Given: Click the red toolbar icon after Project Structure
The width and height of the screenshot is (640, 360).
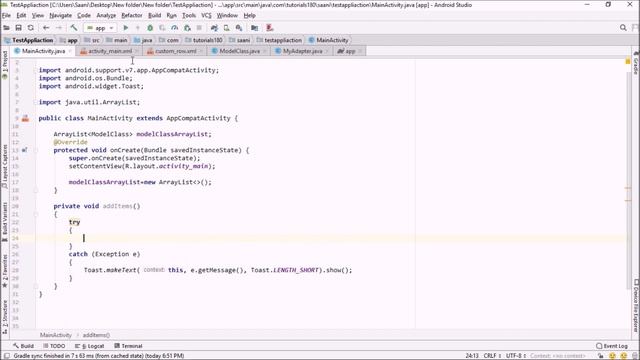Looking at the screenshot, I should coord(269,28).
